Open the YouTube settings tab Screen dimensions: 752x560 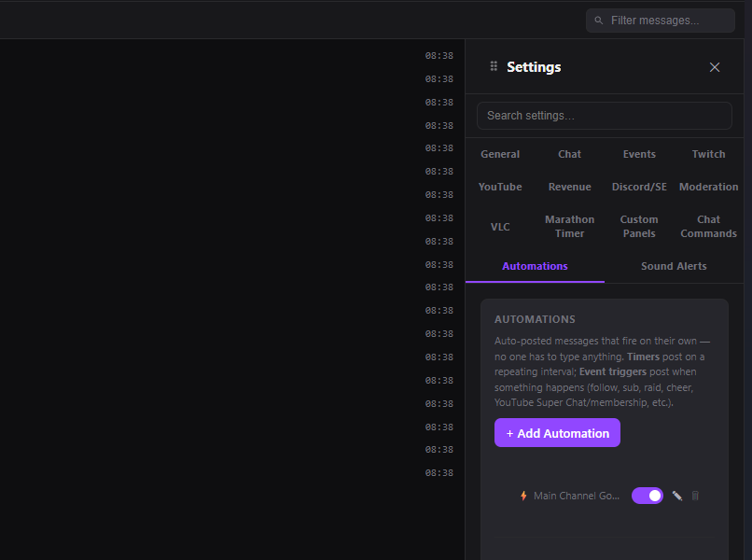[500, 187]
